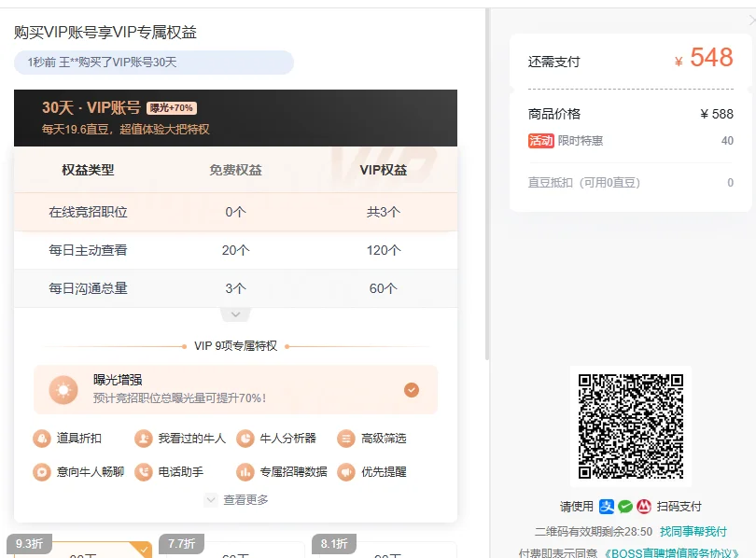756x558 pixels.
Task: Click the WeChat Pay icon
Action: tap(625, 507)
